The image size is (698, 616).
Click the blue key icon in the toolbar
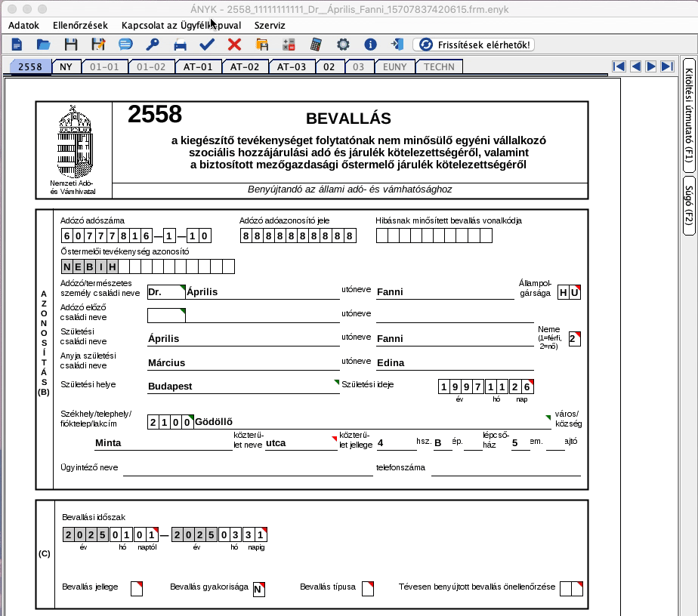coord(153,45)
